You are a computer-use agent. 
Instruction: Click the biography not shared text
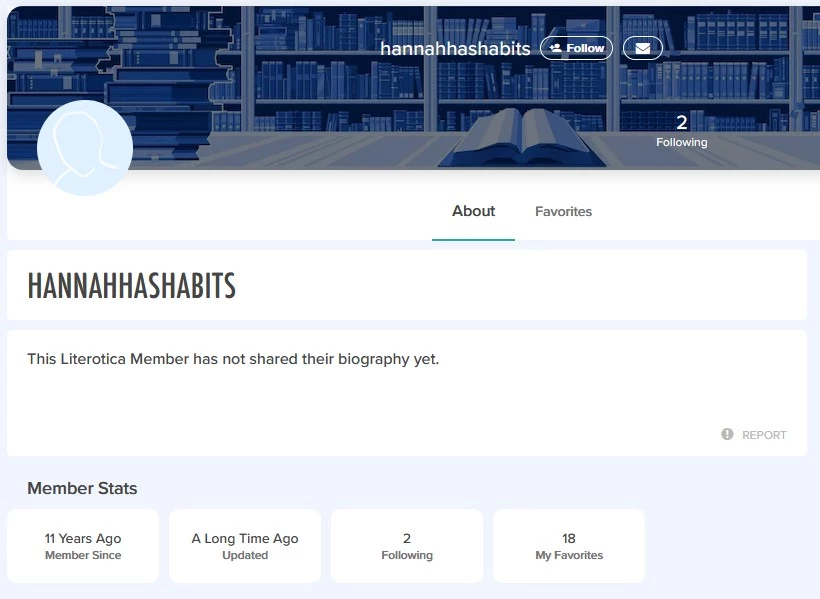233,359
